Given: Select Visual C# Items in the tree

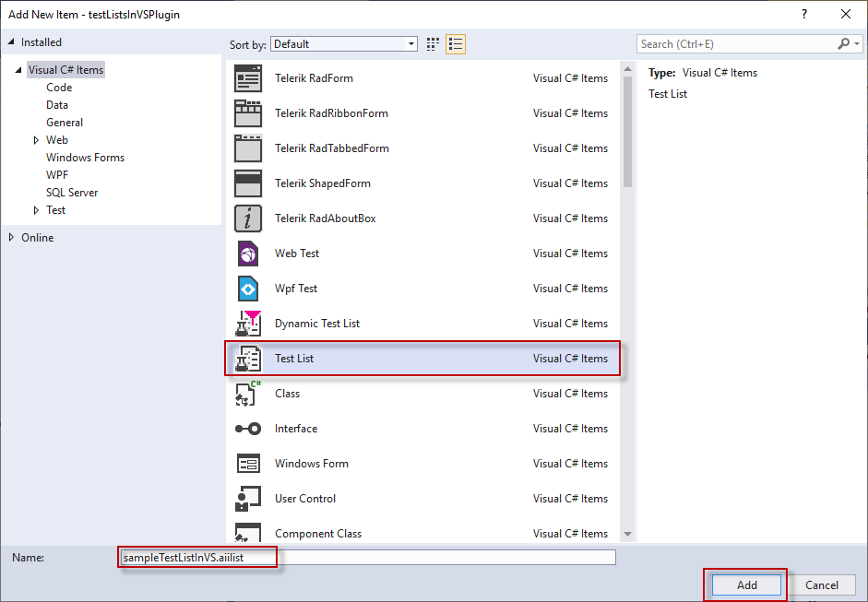Looking at the screenshot, I should click(x=65, y=70).
